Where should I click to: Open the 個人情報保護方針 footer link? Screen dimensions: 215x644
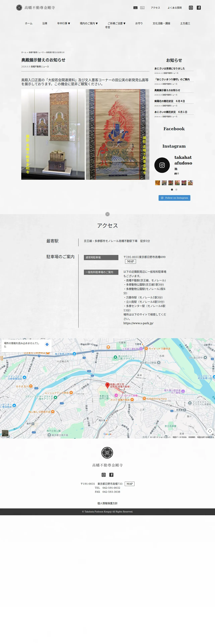click(x=107, y=503)
